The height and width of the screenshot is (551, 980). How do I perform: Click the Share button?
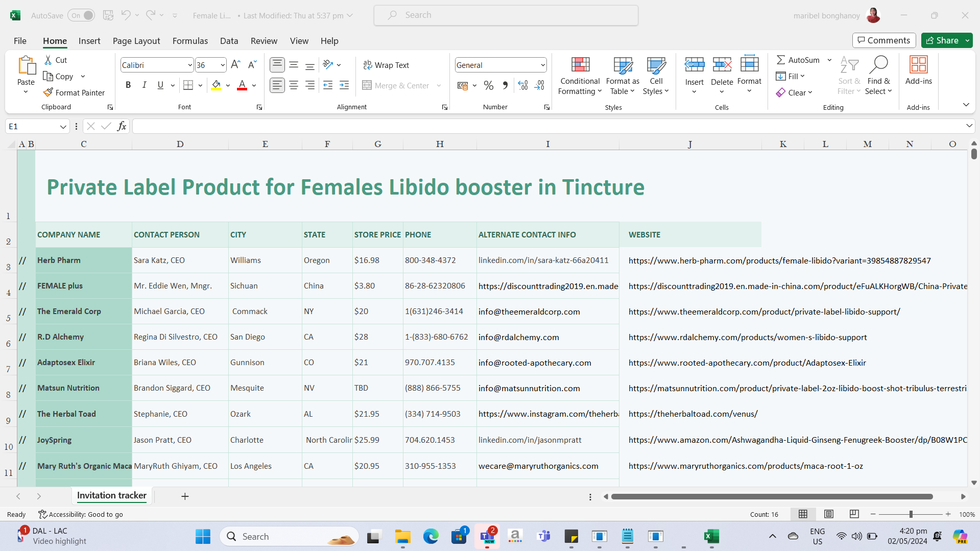click(942, 40)
